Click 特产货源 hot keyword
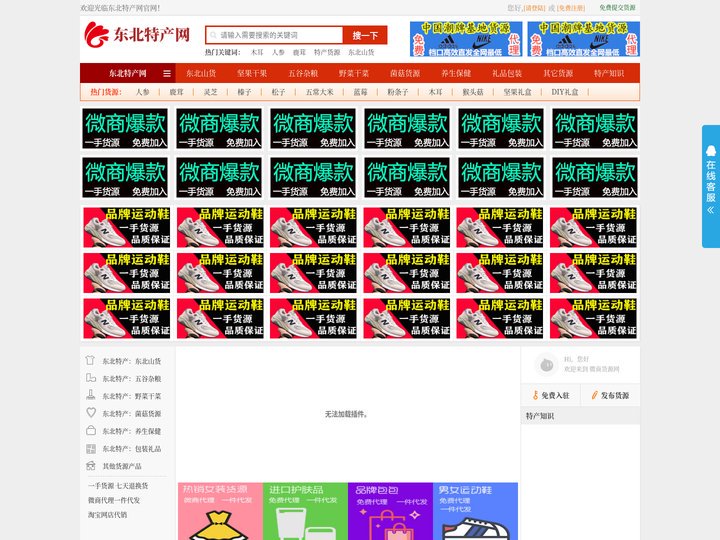 327,52
